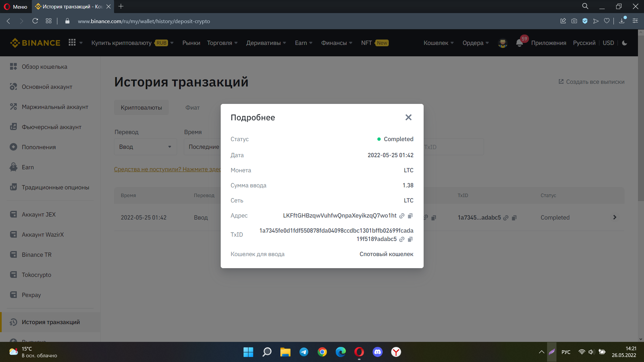Click the Binance logo
The height and width of the screenshot is (362, 644).
(x=35, y=43)
